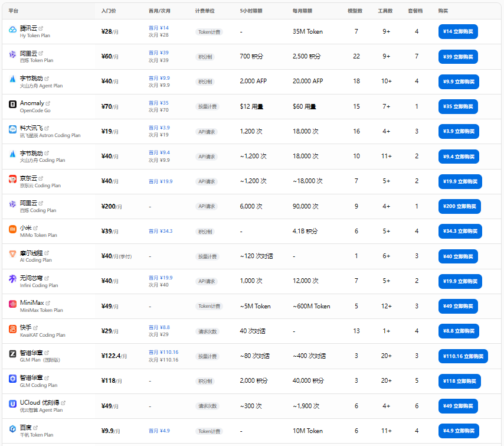This screenshot has height=446, width=504.
Task: Click the ¥39 立即购买 button
Action: click(x=458, y=57)
